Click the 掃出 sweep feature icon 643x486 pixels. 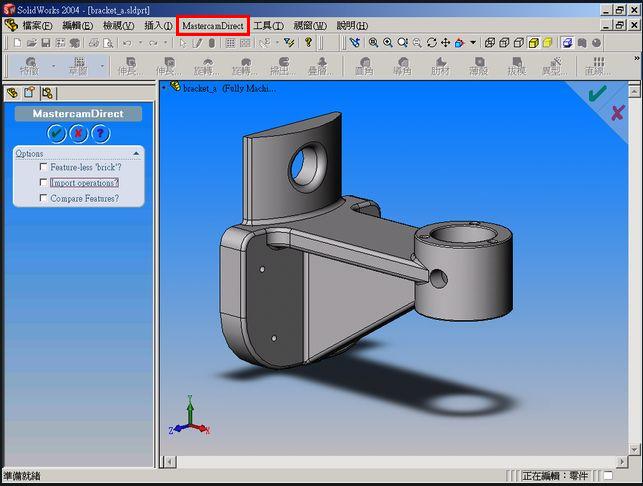(282, 66)
